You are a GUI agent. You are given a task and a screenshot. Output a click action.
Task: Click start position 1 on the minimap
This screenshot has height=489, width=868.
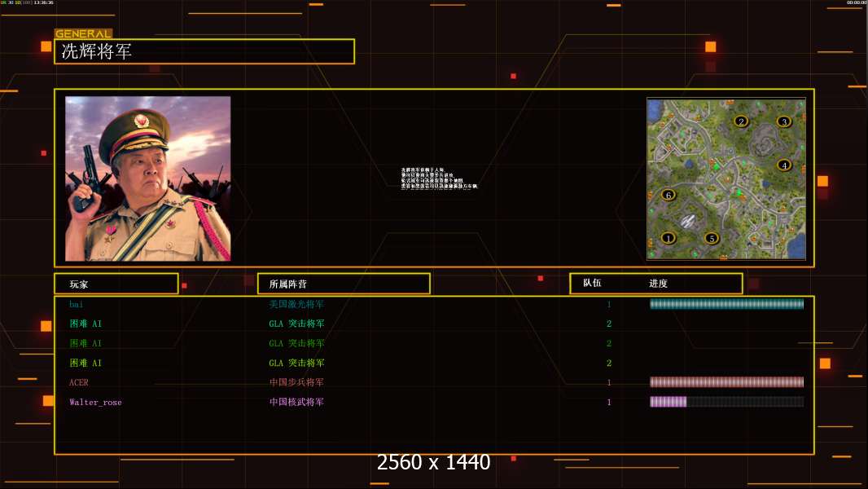click(669, 238)
